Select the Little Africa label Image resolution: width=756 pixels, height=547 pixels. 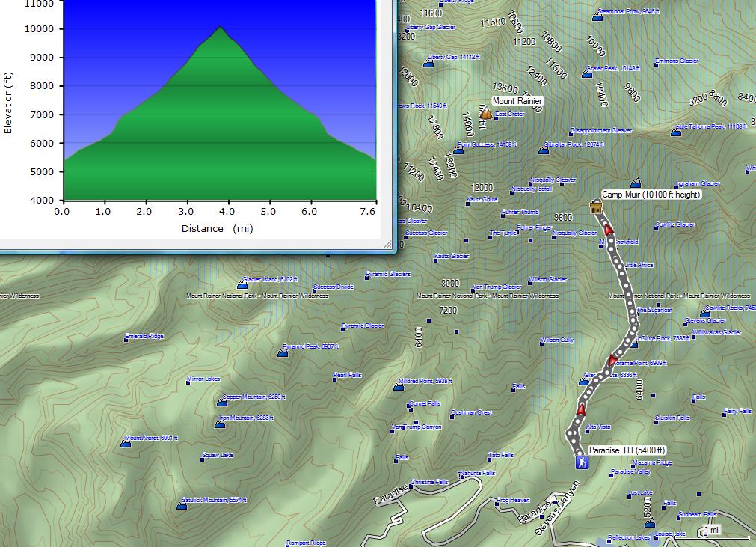639,265
